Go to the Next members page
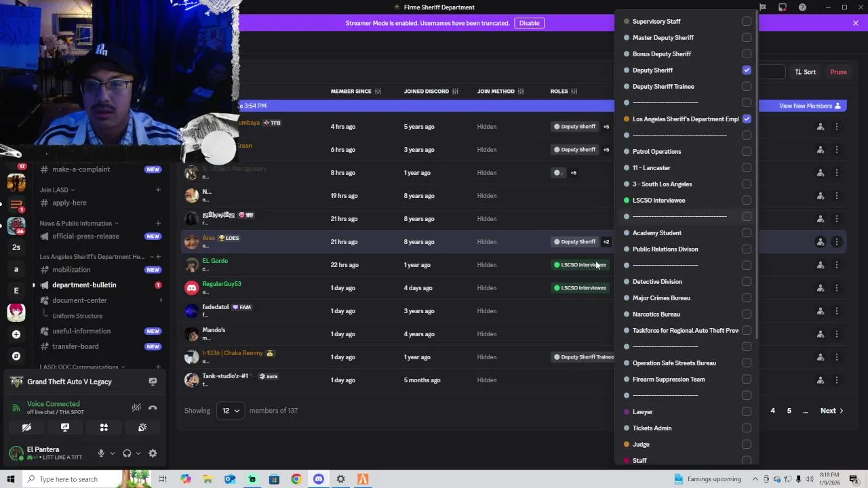Image resolution: width=868 pixels, height=488 pixels. 831,411
